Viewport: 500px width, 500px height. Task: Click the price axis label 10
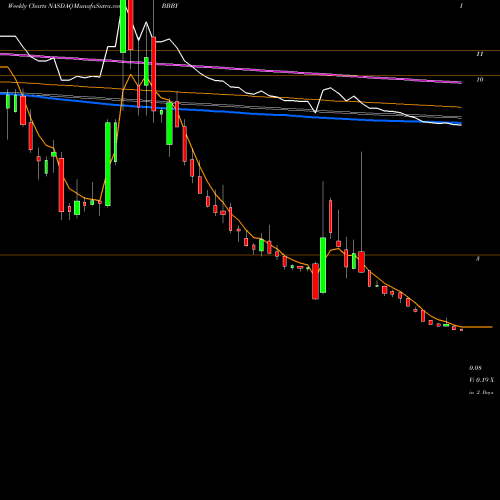479,80
